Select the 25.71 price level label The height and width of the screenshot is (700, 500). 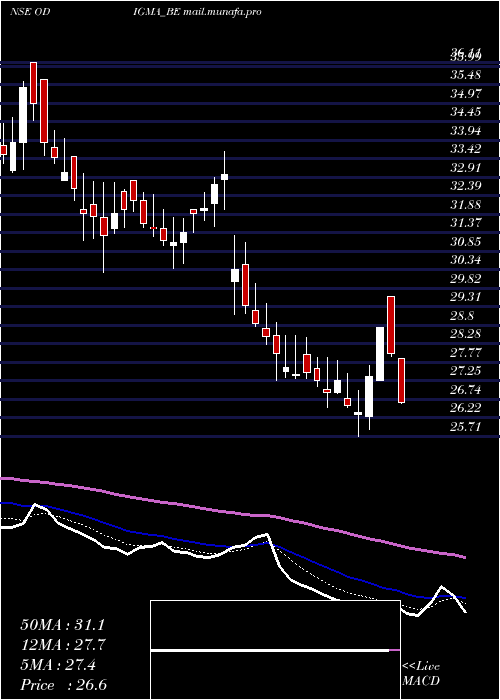[465, 427]
